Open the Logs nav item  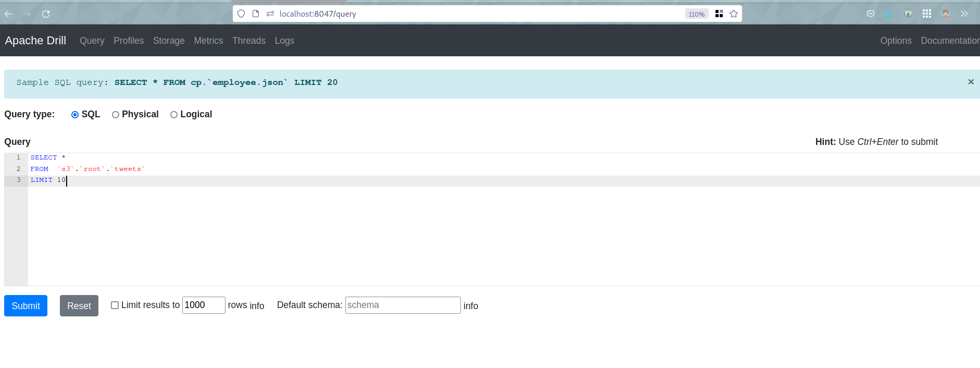[284, 41]
